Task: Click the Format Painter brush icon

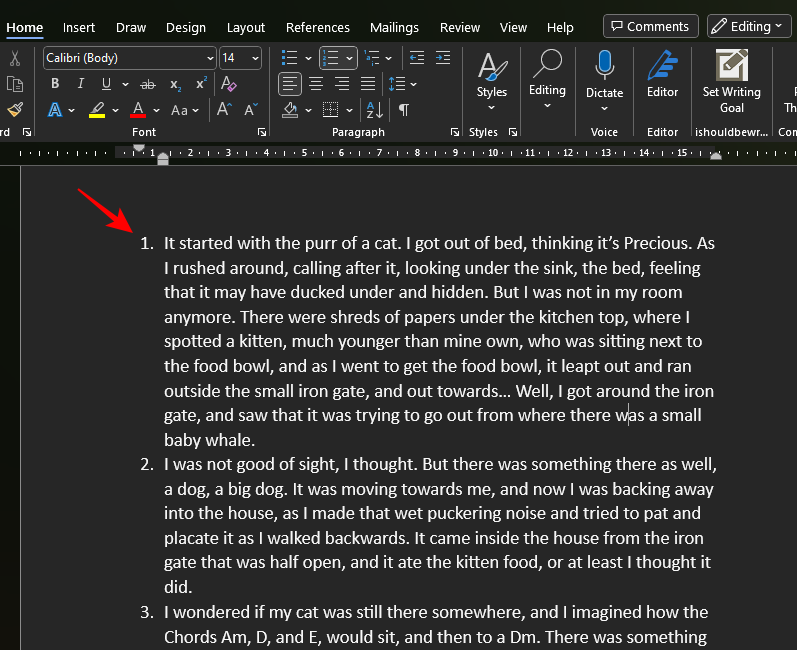Action: point(15,109)
